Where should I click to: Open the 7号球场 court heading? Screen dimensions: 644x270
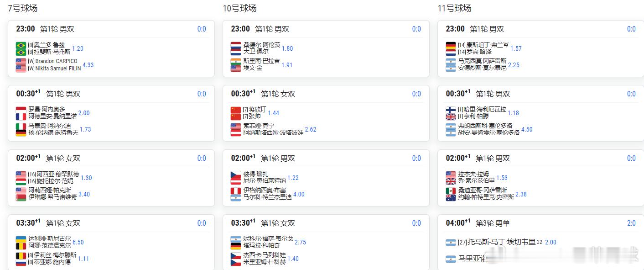[x=22, y=8]
